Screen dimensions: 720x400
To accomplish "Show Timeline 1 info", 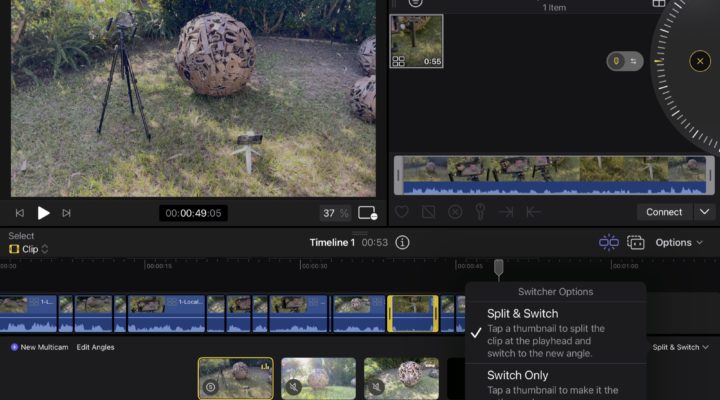I will [402, 242].
